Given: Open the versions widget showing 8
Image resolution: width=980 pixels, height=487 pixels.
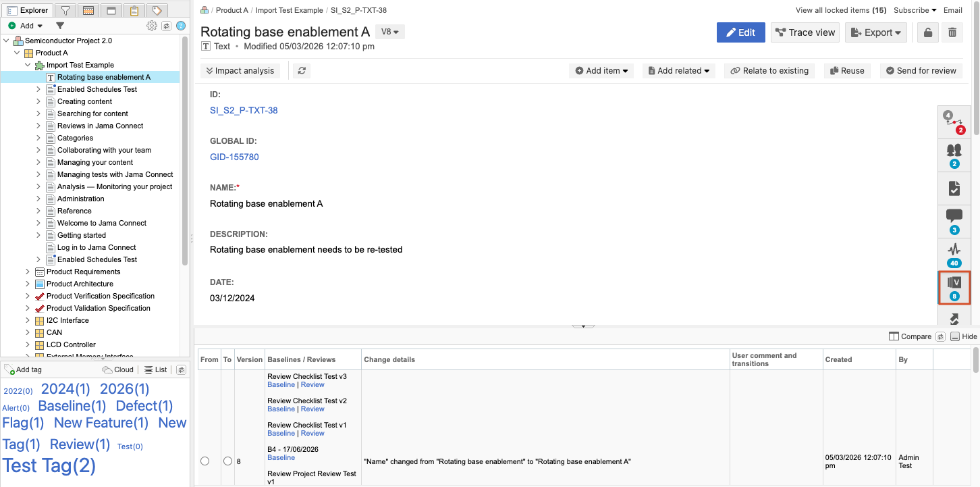Looking at the screenshot, I should pyautogui.click(x=954, y=287).
